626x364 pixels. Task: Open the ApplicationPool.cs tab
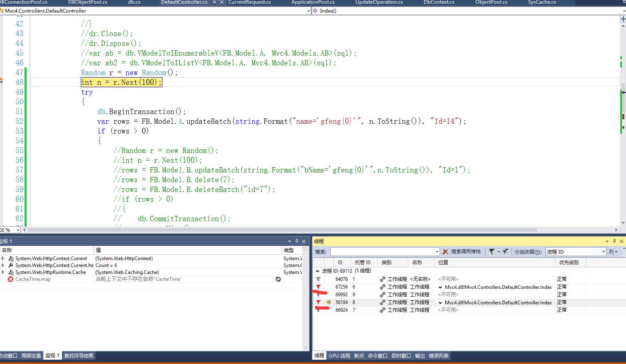313,2
